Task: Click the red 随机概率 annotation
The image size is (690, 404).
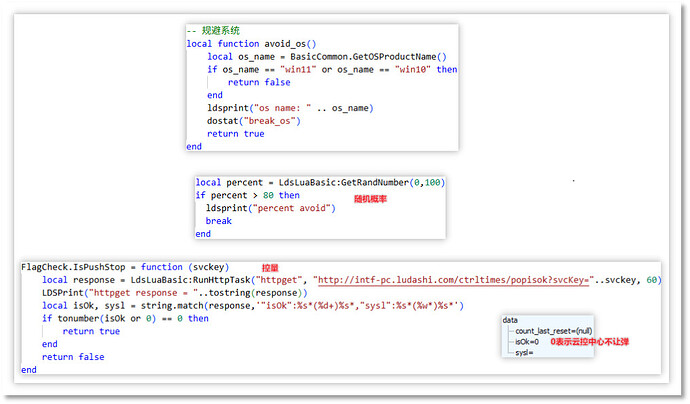Action: [370, 200]
